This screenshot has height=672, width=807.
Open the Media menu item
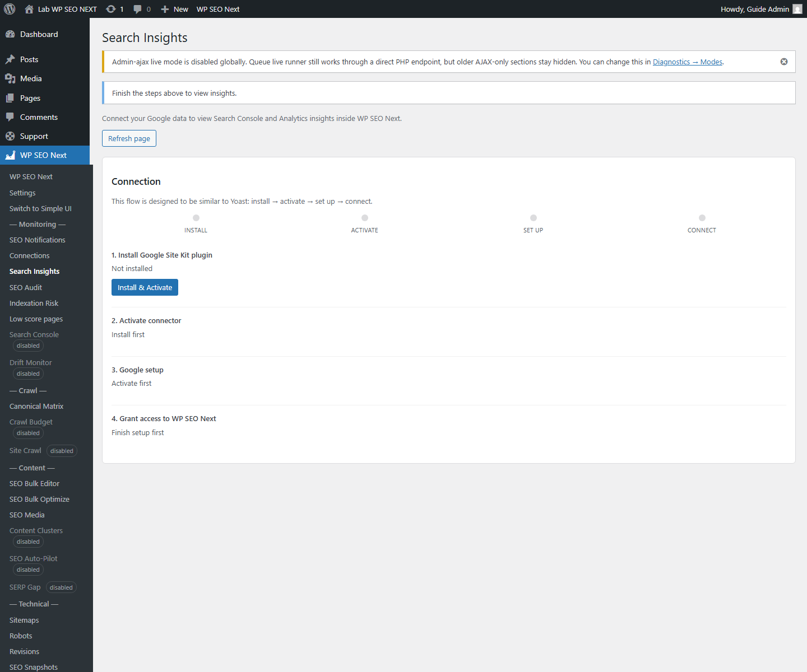pos(45,78)
